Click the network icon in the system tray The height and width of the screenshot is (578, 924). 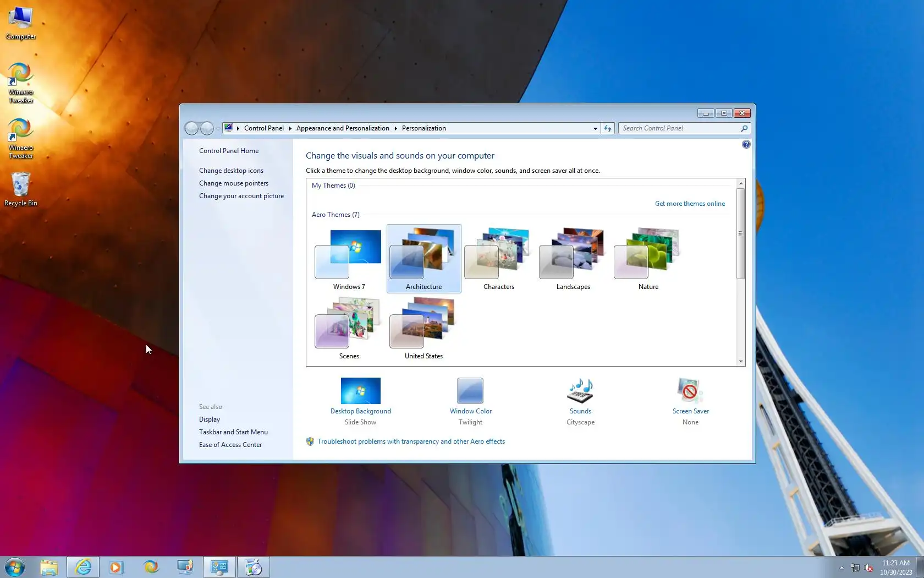click(x=855, y=568)
